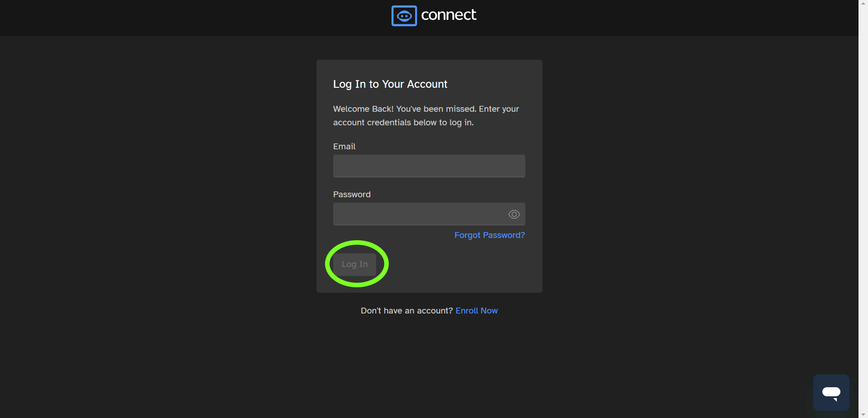Click the scrollbar down arrow

[x=863, y=414]
